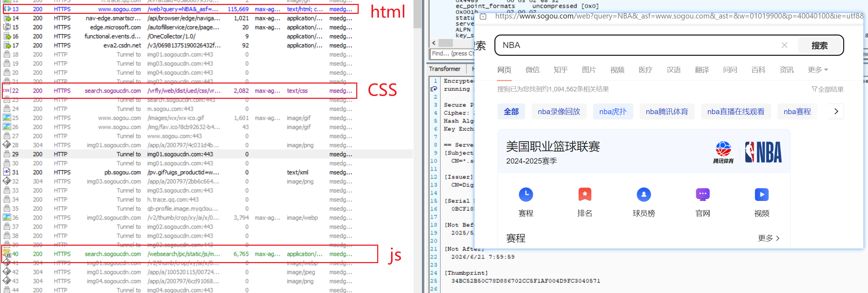
Task: Clear the NBA search query with X
Action: (x=785, y=45)
